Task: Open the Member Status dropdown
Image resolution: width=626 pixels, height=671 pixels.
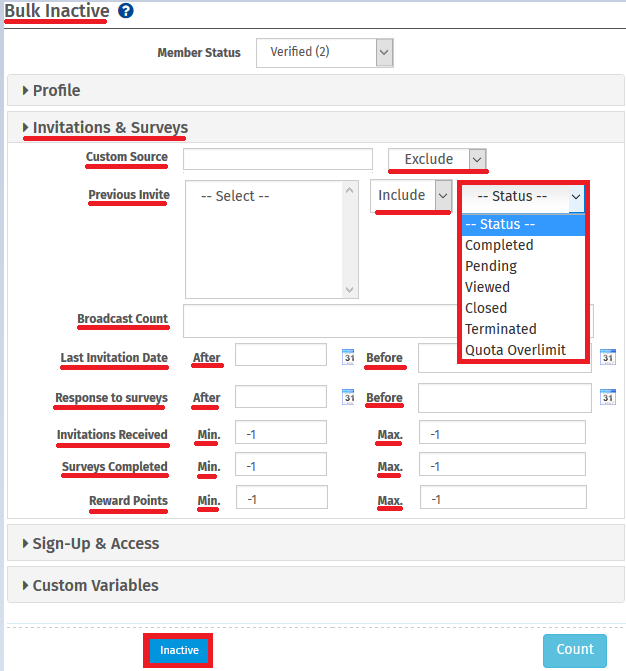Action: [x=324, y=52]
